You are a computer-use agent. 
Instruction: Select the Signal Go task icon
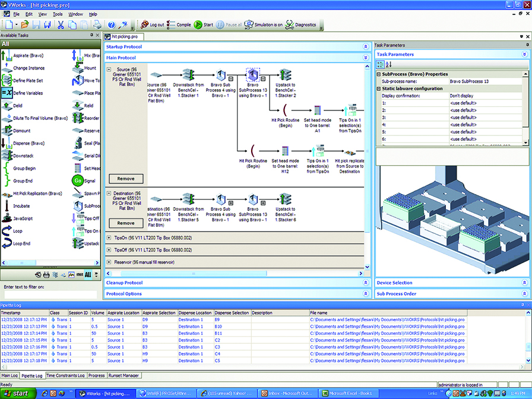click(78, 181)
